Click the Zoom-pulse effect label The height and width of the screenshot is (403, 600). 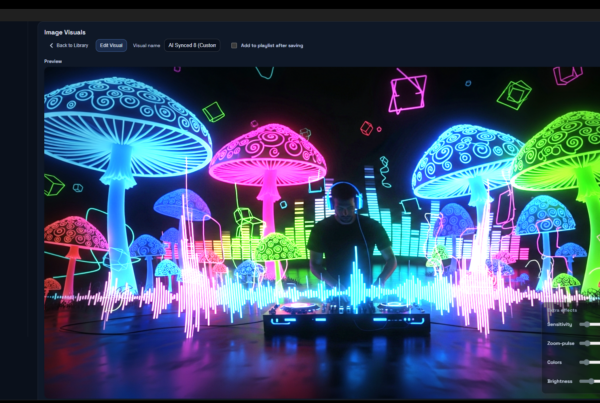pos(559,344)
